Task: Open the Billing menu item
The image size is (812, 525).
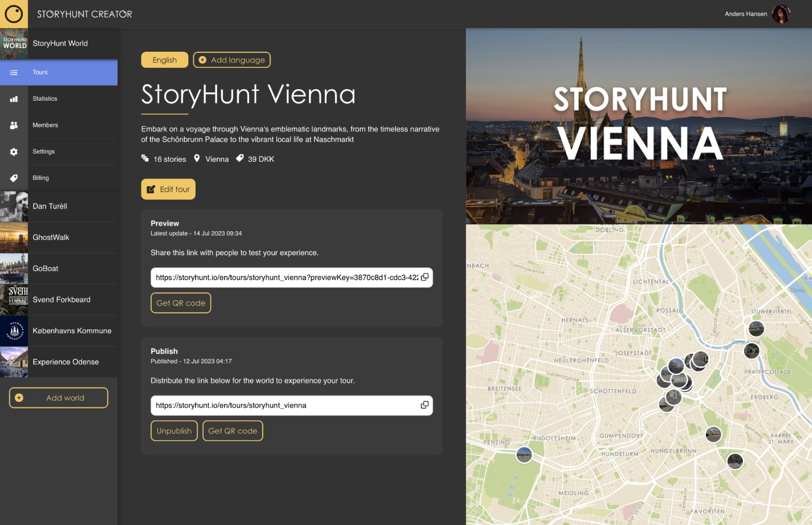Action: (59, 178)
